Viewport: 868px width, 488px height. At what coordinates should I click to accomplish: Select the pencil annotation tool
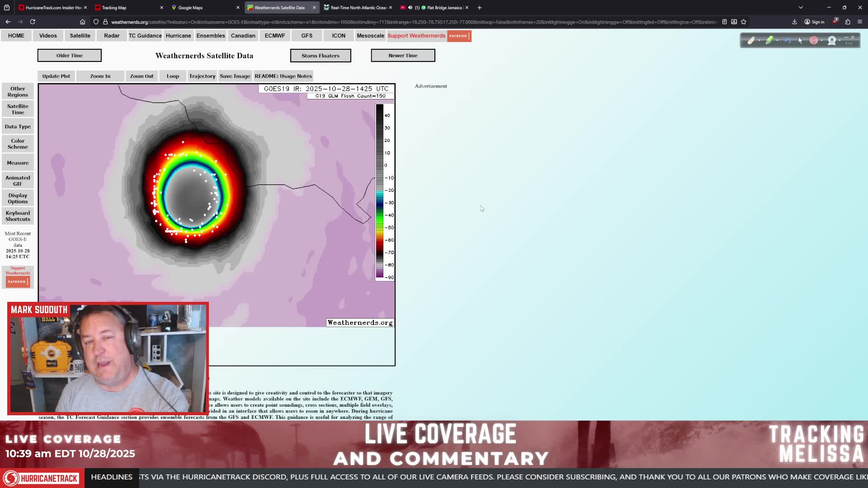[x=751, y=41]
